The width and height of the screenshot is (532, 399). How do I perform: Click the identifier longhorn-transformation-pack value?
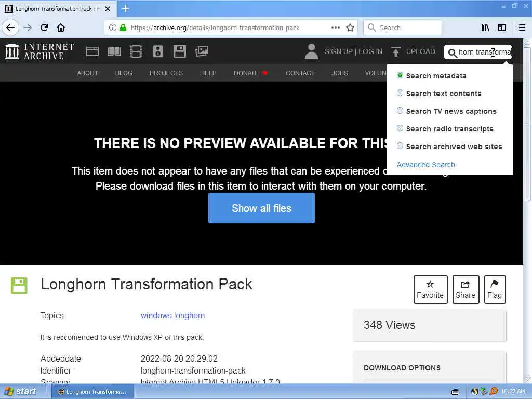pos(193,370)
